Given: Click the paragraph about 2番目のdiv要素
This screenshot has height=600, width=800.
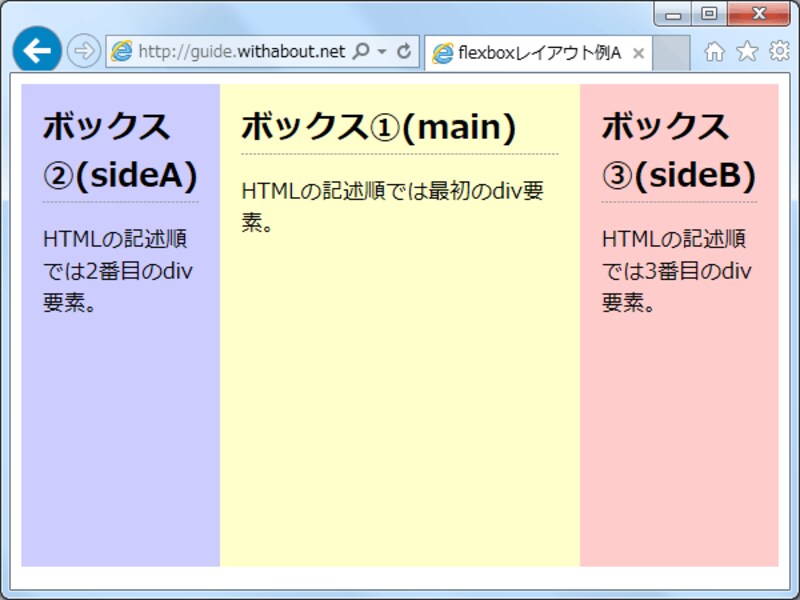Looking at the screenshot, I should [118, 271].
